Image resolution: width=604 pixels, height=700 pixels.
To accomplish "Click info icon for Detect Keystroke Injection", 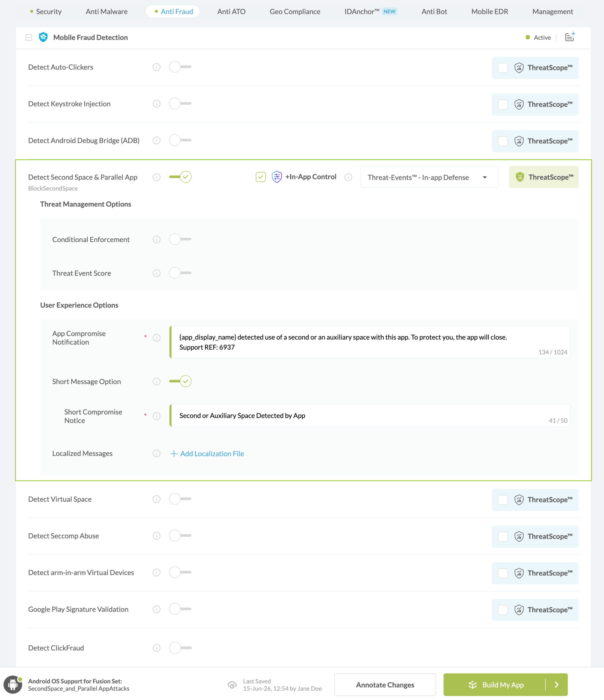I will [157, 104].
